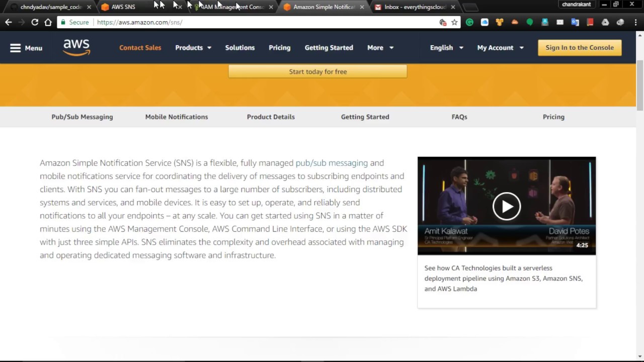Open the hamburger Menu

pos(26,48)
